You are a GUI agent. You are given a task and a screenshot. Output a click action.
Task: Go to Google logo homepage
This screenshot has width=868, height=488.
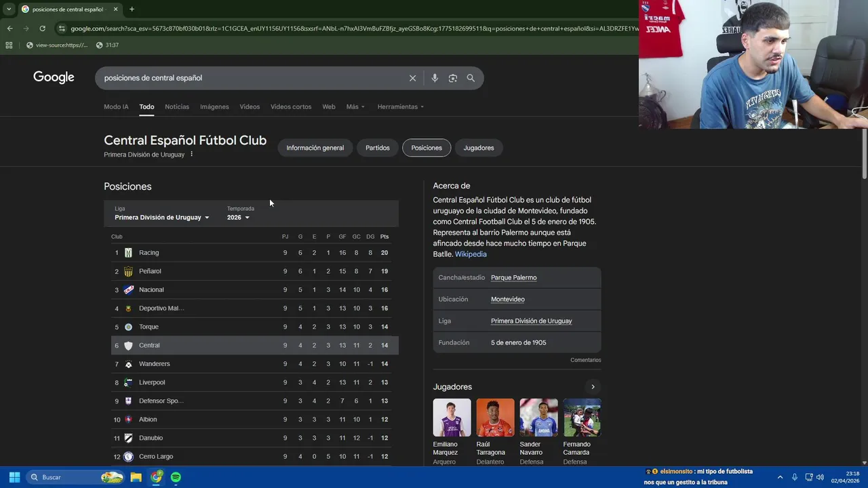pyautogui.click(x=54, y=77)
